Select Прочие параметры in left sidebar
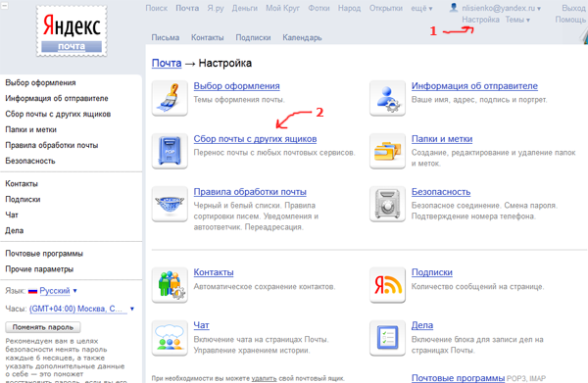The image size is (588, 383). click(x=39, y=269)
